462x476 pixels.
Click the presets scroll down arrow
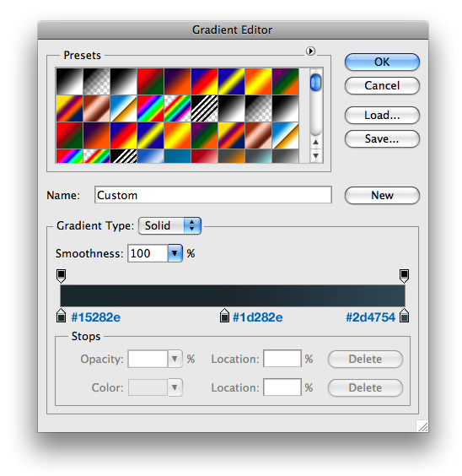click(315, 156)
